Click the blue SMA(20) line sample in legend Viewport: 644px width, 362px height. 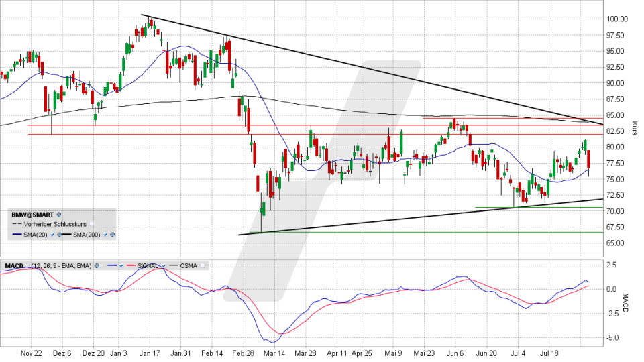[17, 235]
